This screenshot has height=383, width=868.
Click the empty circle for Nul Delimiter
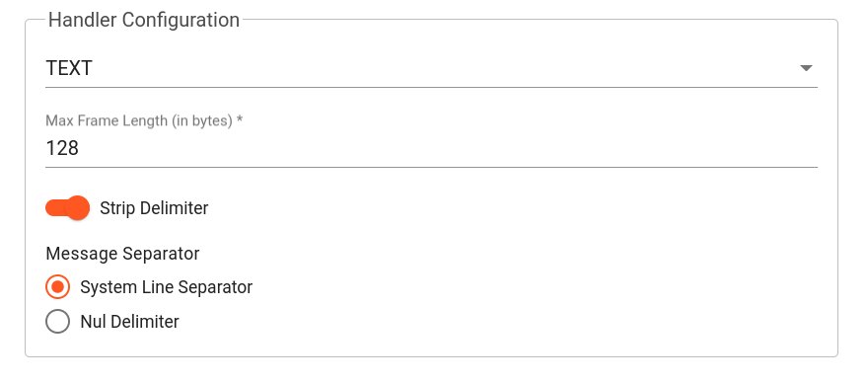pyautogui.click(x=57, y=322)
